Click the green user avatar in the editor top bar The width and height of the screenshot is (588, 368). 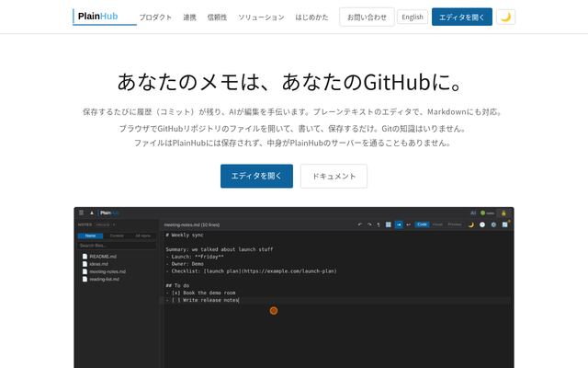pos(482,213)
